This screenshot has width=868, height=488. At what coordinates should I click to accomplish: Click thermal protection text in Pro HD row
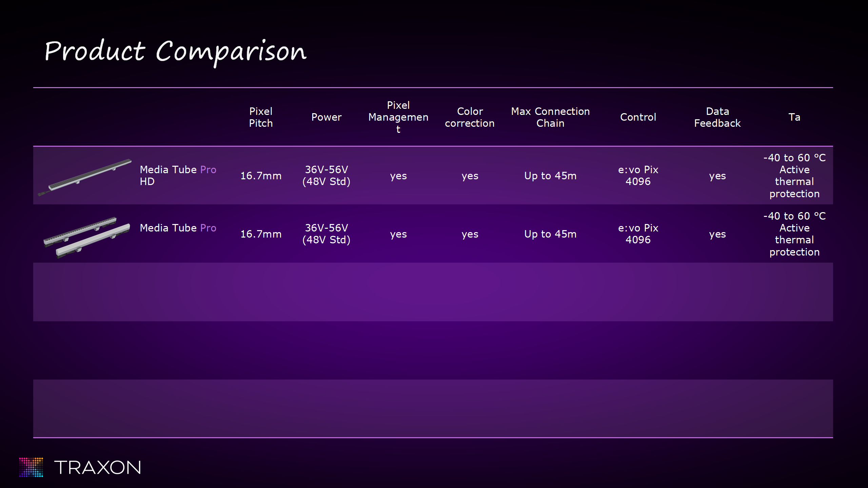(794, 188)
